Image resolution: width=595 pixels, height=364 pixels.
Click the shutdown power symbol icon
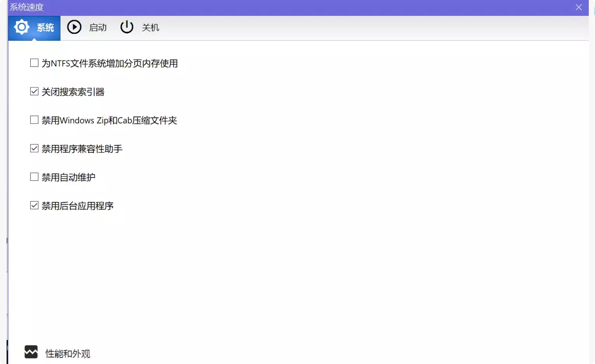127,27
